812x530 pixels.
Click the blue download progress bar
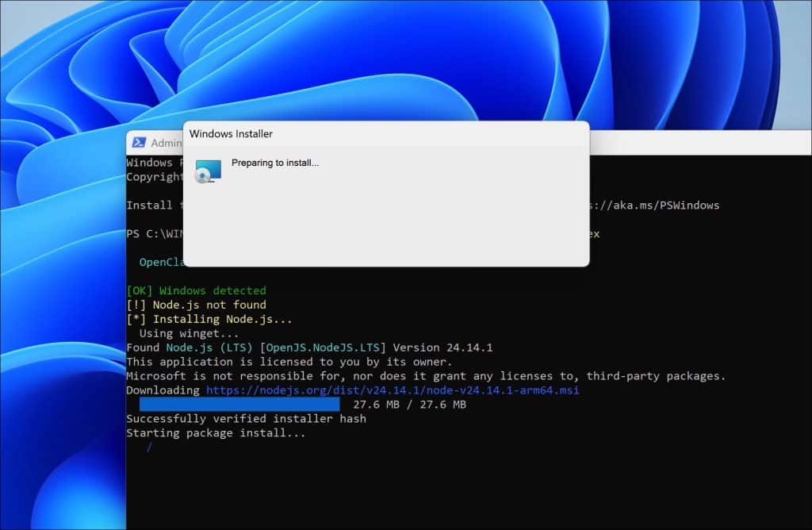point(238,405)
